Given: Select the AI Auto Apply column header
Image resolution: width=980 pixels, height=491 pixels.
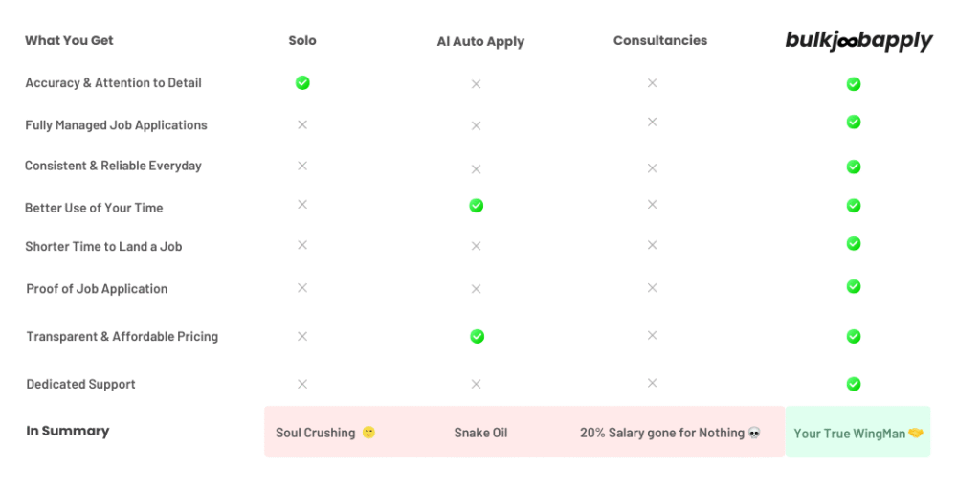Looking at the screenshot, I should pos(480,42).
